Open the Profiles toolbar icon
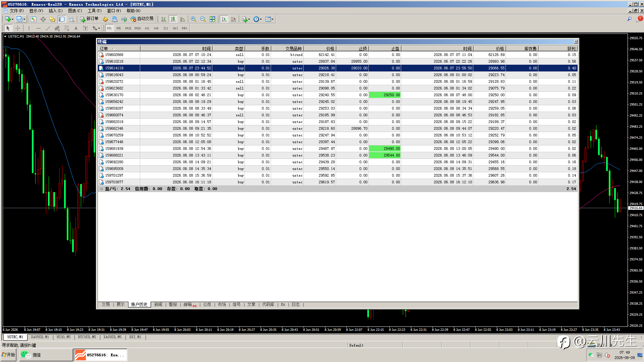This screenshot has width=644, height=362. (19, 19)
